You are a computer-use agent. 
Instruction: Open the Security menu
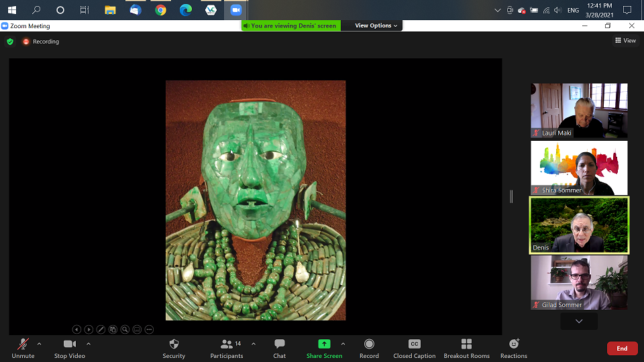click(x=174, y=349)
